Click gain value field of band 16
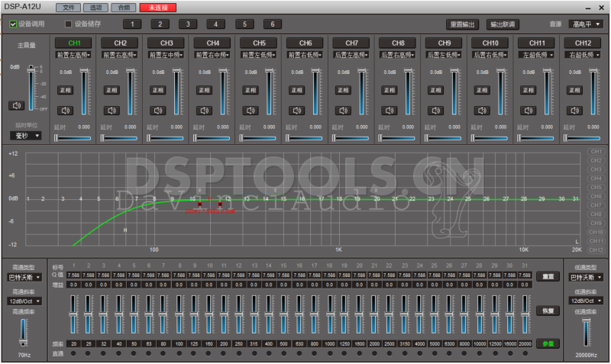This screenshot has height=364, width=611. (x=299, y=285)
